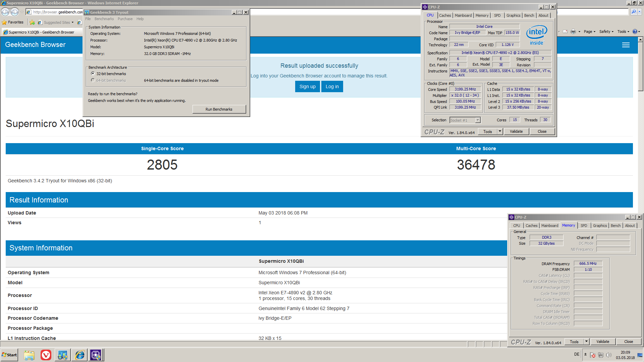Switch to SPD tab in upper CPU-Z

point(497,15)
